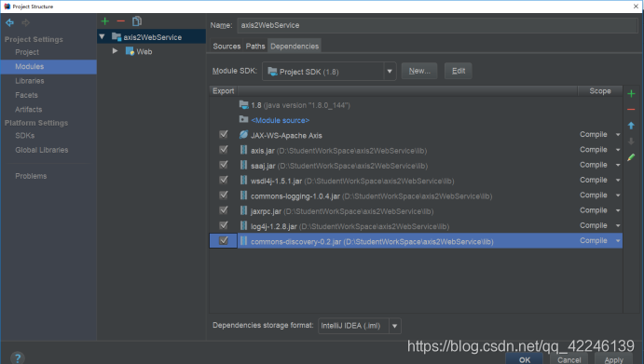The width and height of the screenshot is (644, 364).
Task: Toggle export for JAX-WS-Apache Axis
Action: point(224,134)
